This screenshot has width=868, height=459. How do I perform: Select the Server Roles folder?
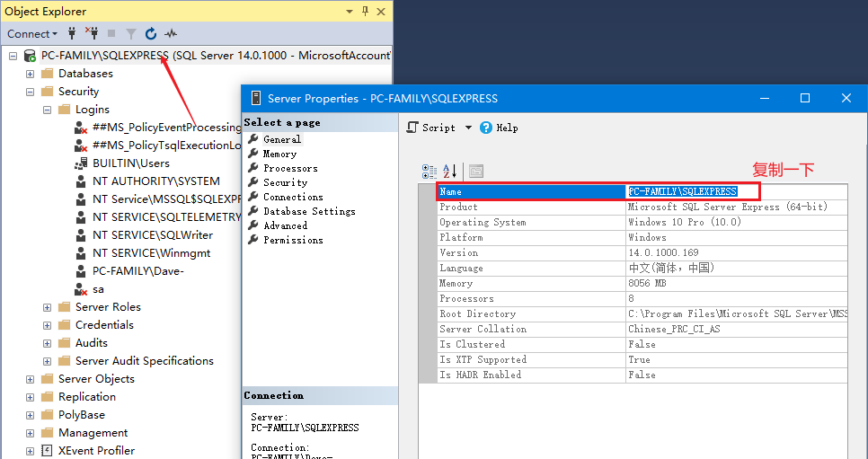click(108, 306)
